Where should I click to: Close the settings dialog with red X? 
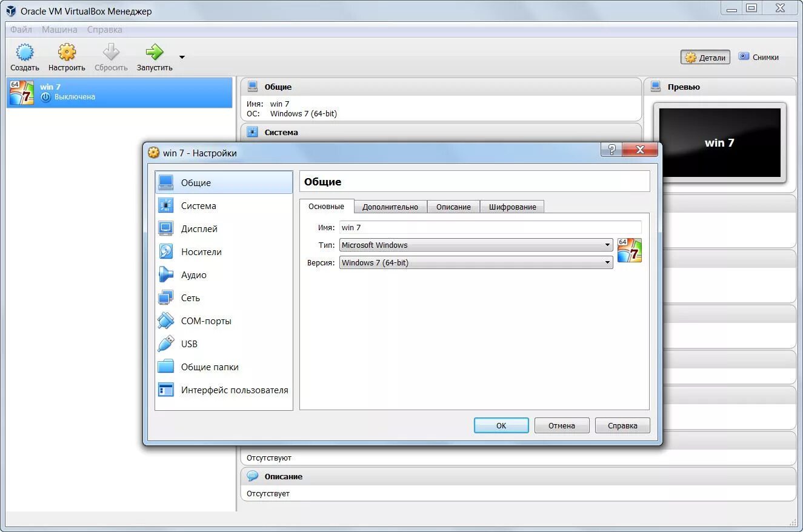point(640,150)
